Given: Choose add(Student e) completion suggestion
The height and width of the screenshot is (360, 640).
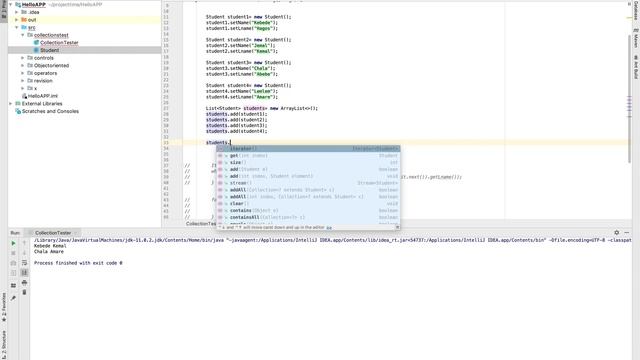Looking at the screenshot, I should [x=308, y=169].
